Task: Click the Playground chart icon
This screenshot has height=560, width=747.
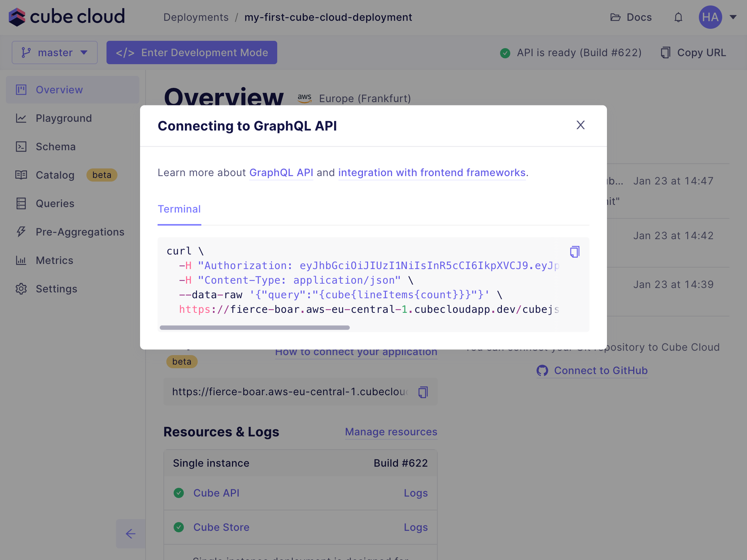Action: point(21,118)
